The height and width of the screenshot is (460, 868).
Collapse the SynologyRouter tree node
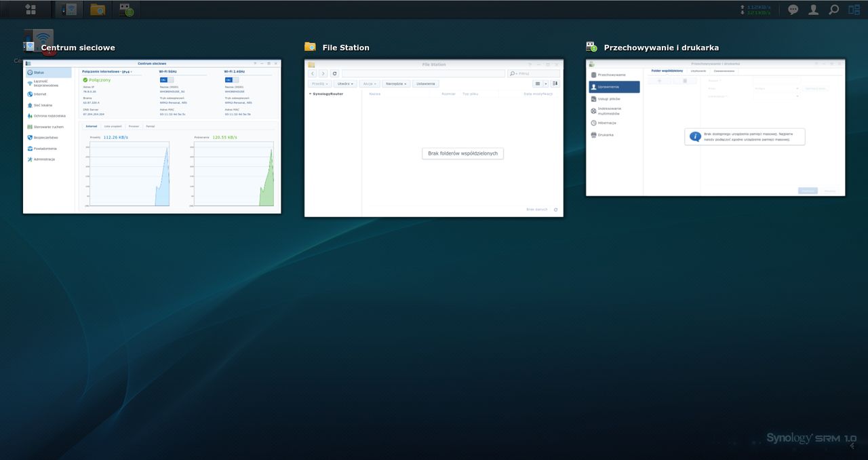[x=310, y=94]
